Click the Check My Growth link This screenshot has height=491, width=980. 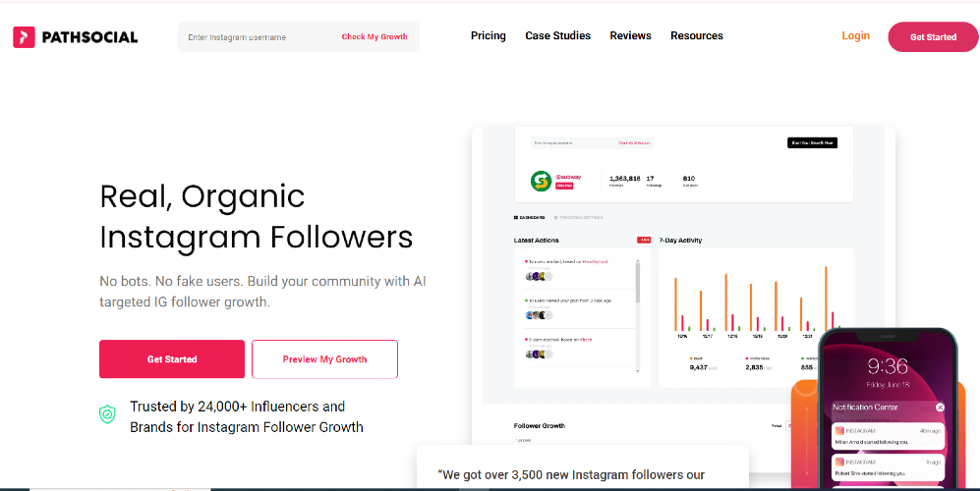(x=375, y=37)
